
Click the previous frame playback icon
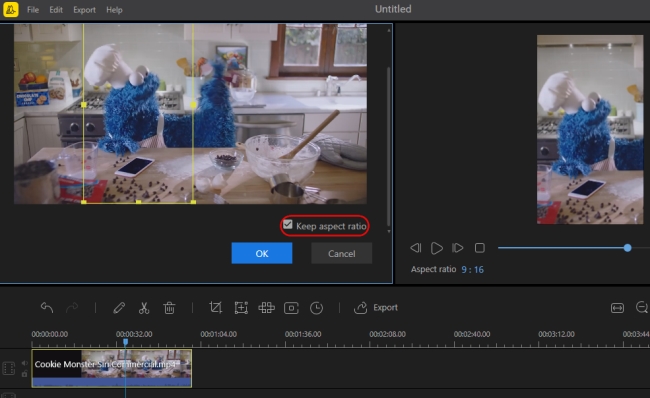tap(415, 248)
